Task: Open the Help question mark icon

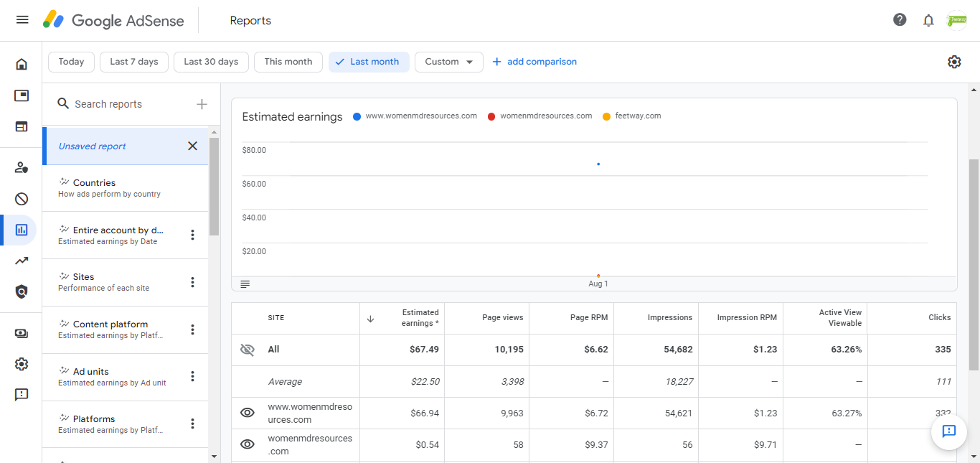Action: pyautogui.click(x=900, y=20)
